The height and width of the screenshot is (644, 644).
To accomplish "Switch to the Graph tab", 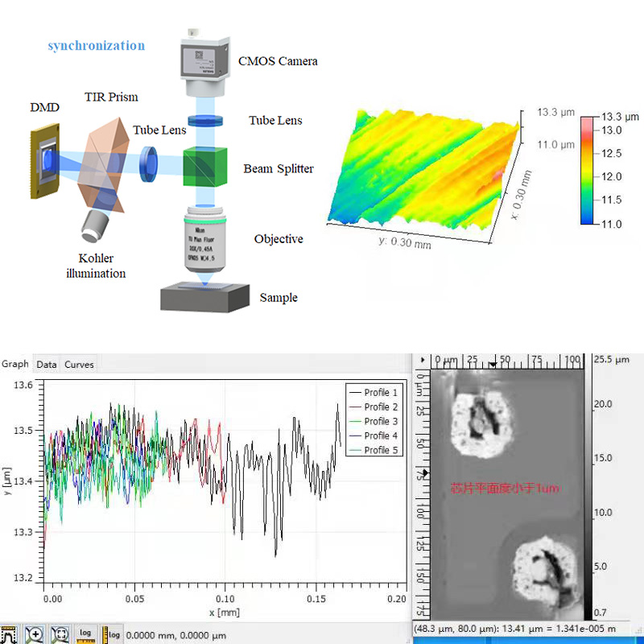I will 15,364.
